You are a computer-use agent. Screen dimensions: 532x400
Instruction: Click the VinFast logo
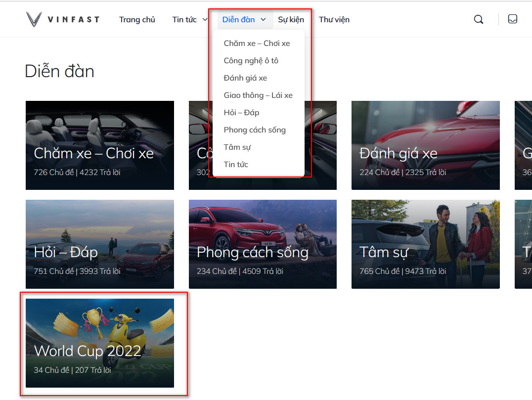click(62, 19)
